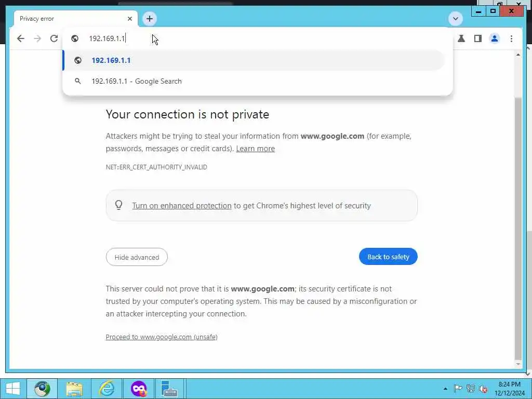
Task: Click the lightbulb tip icon
Action: pos(119,205)
